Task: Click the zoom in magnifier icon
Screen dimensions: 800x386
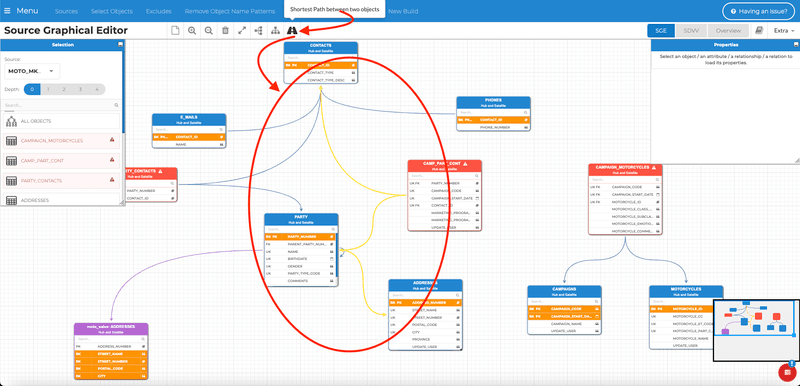Action: point(192,31)
